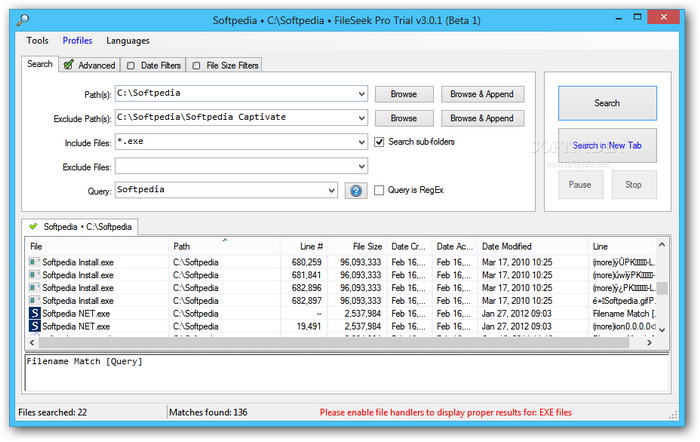Open the Include Files dropdown list
The image size is (700, 442).
pos(361,142)
